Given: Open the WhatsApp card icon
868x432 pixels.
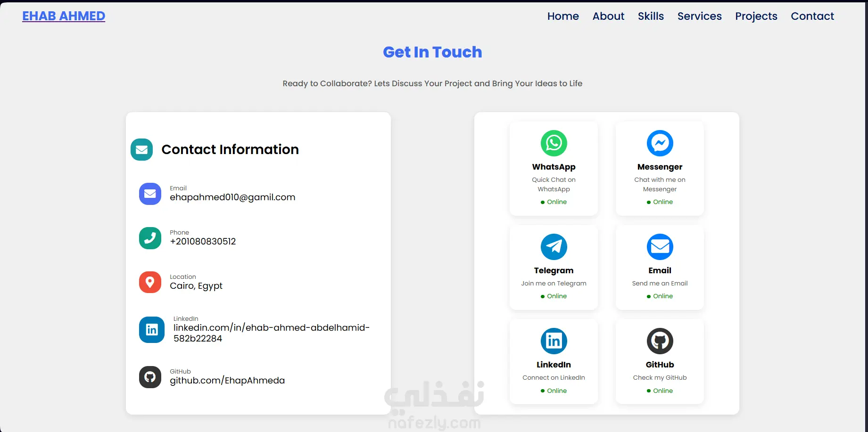Looking at the screenshot, I should coord(554,143).
